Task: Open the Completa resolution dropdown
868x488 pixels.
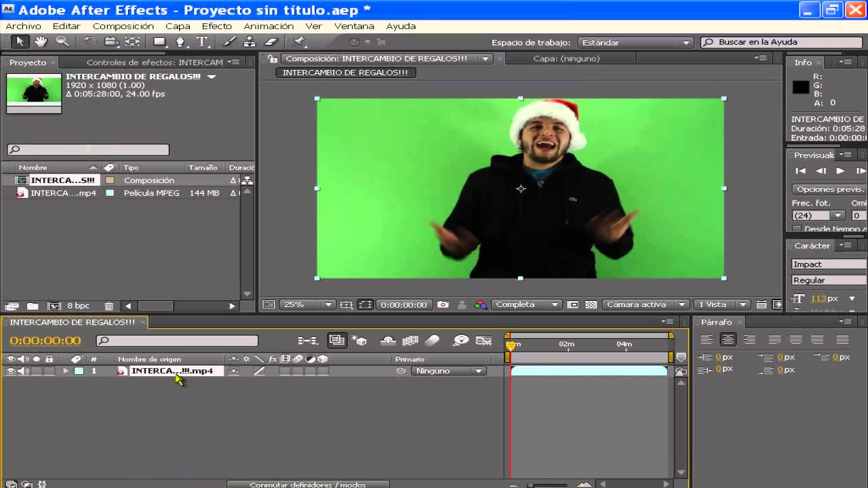Action: point(526,305)
